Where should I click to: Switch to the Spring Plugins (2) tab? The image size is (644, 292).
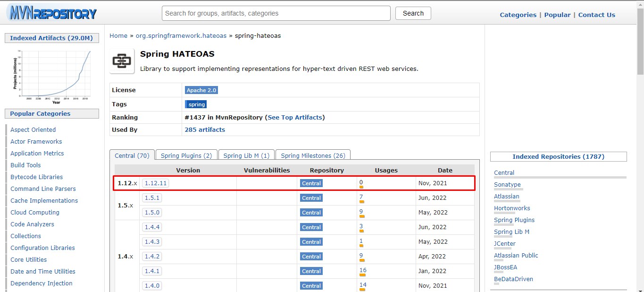point(186,155)
